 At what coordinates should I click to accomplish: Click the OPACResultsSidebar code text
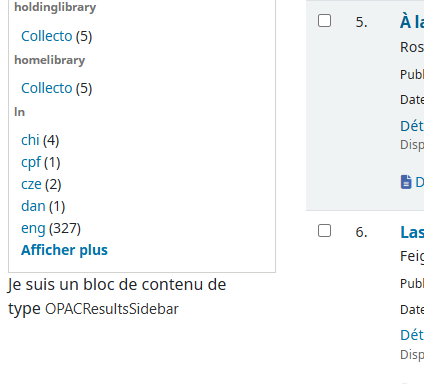[112, 309]
